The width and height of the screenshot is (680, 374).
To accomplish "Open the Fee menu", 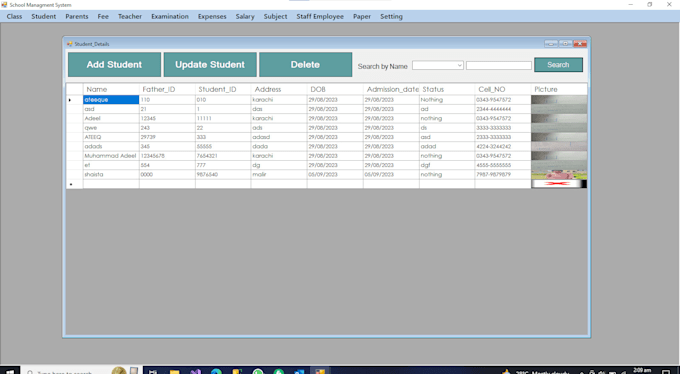I will tap(103, 16).
